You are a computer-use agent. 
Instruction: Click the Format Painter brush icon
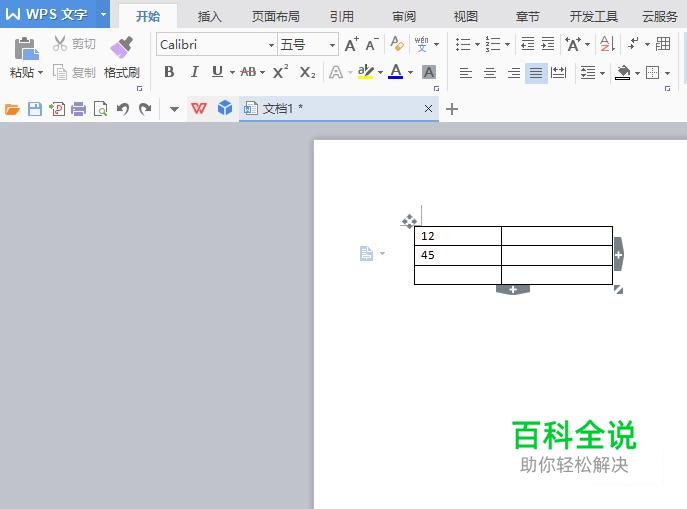(121, 48)
